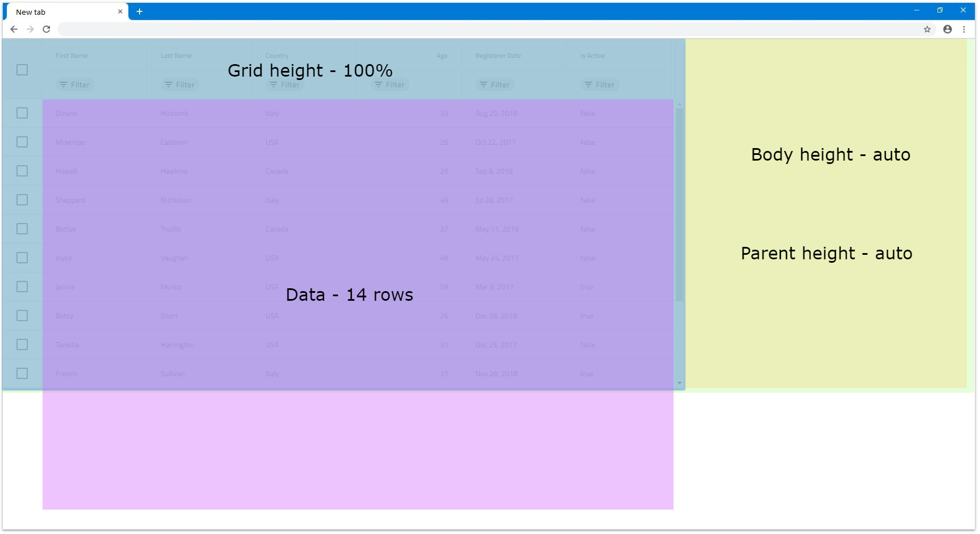Screen dimensions: 980x534
Task: Click the browser back arrow icon
Action: click(14, 30)
